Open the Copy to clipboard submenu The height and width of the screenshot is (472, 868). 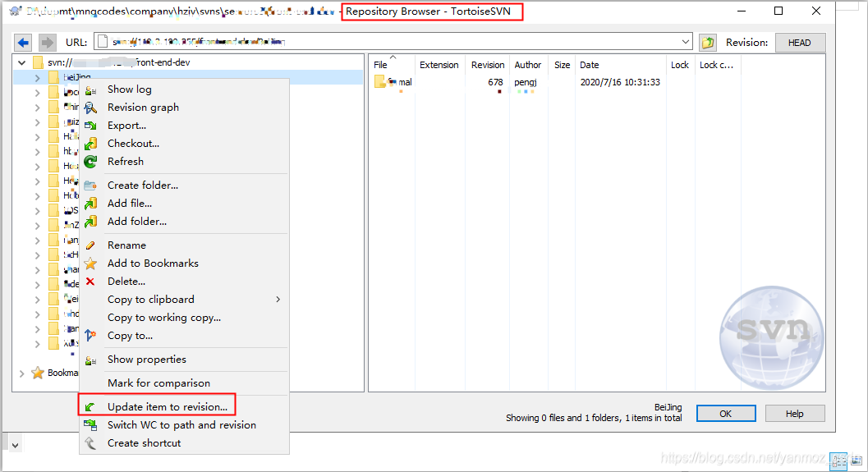tap(184, 300)
